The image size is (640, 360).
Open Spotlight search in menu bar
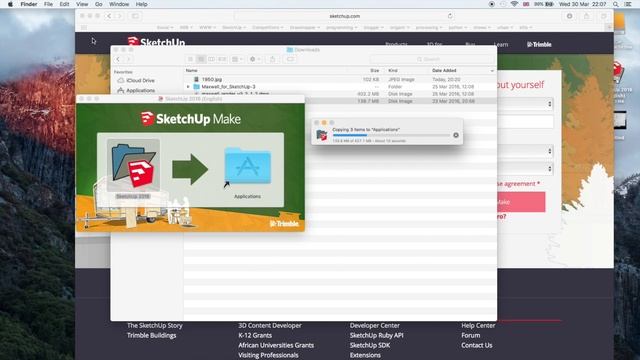point(616,4)
